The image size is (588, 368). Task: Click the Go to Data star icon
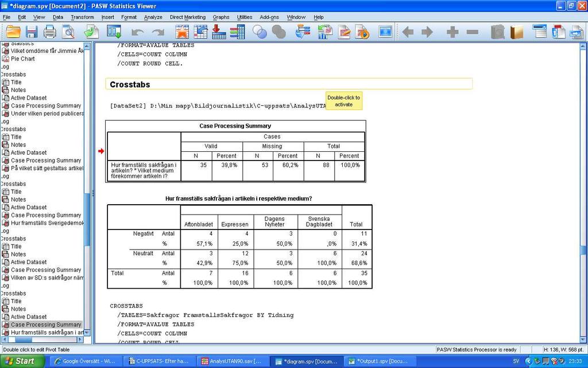coord(182,32)
